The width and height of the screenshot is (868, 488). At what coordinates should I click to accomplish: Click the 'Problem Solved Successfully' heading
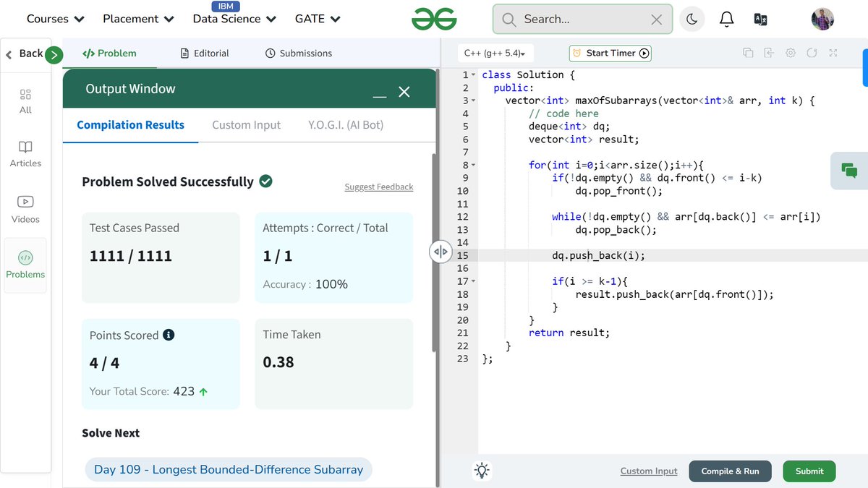168,181
